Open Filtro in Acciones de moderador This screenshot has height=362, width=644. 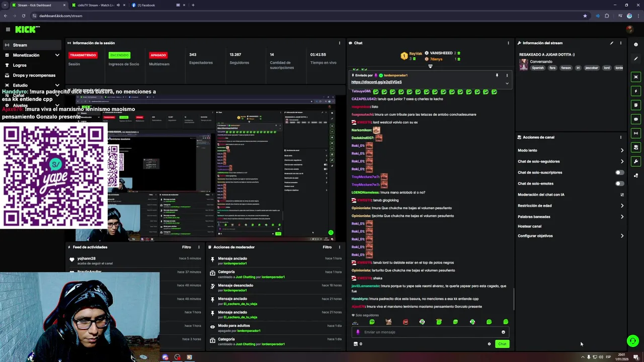pyautogui.click(x=328, y=247)
